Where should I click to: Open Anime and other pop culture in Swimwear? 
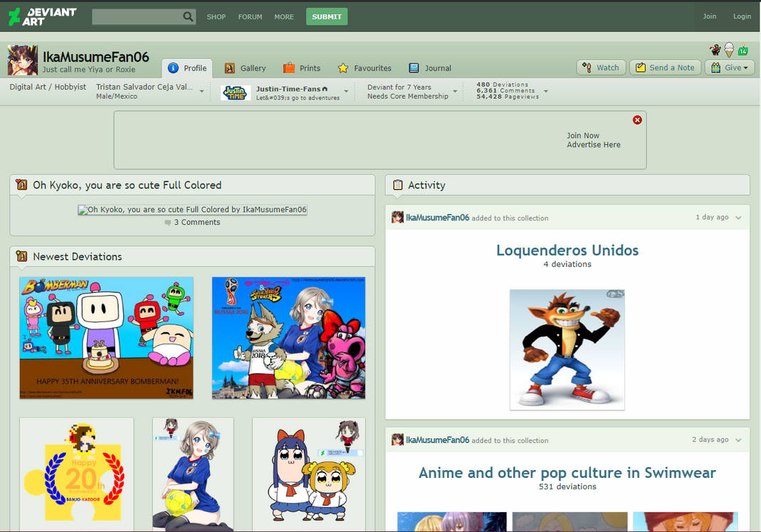coord(567,472)
